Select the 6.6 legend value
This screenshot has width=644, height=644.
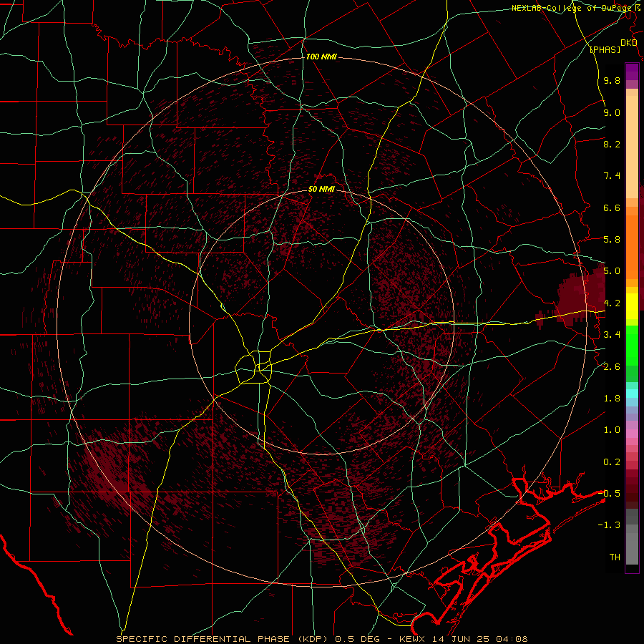point(612,208)
